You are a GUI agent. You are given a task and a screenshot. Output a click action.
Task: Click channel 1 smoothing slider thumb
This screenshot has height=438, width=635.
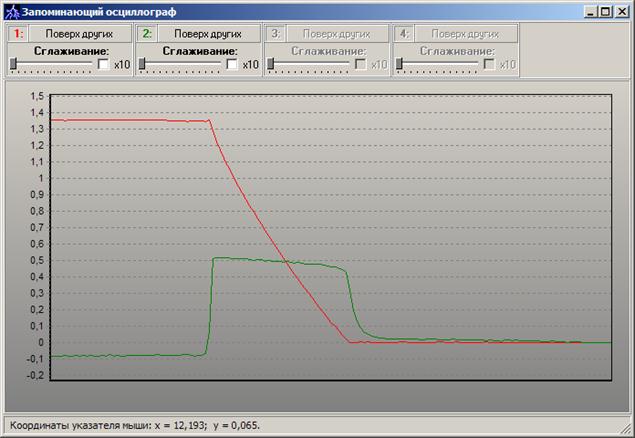pyautogui.click(x=13, y=63)
